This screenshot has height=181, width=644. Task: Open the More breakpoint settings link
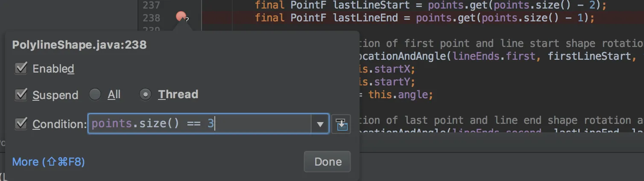pos(48,162)
